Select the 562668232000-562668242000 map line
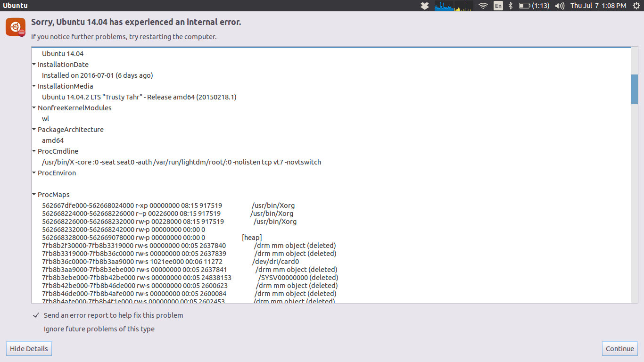Image resolution: width=644 pixels, height=362 pixels. click(124, 230)
